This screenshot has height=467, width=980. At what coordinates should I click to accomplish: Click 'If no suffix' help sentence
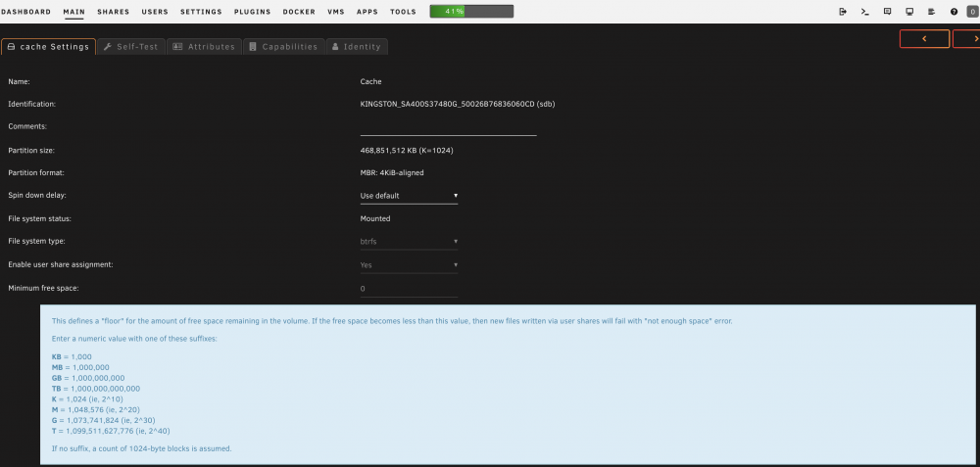(x=142, y=448)
